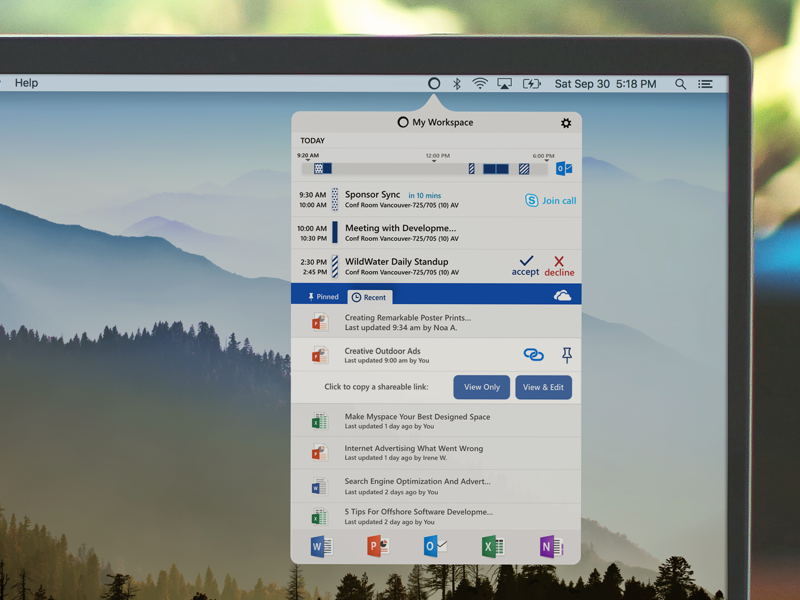Open Creative Outdoor Ads document title
This screenshot has height=600, width=800.
point(383,351)
